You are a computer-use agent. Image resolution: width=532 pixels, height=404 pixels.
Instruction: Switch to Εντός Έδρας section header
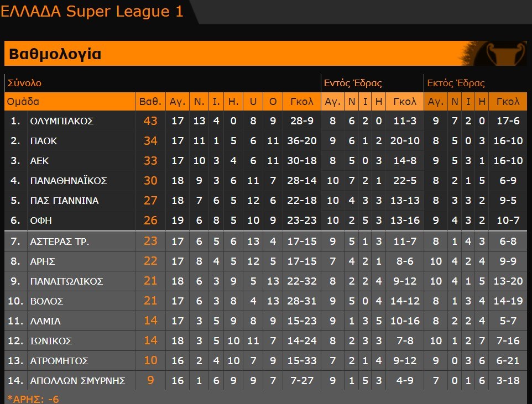pyautogui.click(x=353, y=83)
